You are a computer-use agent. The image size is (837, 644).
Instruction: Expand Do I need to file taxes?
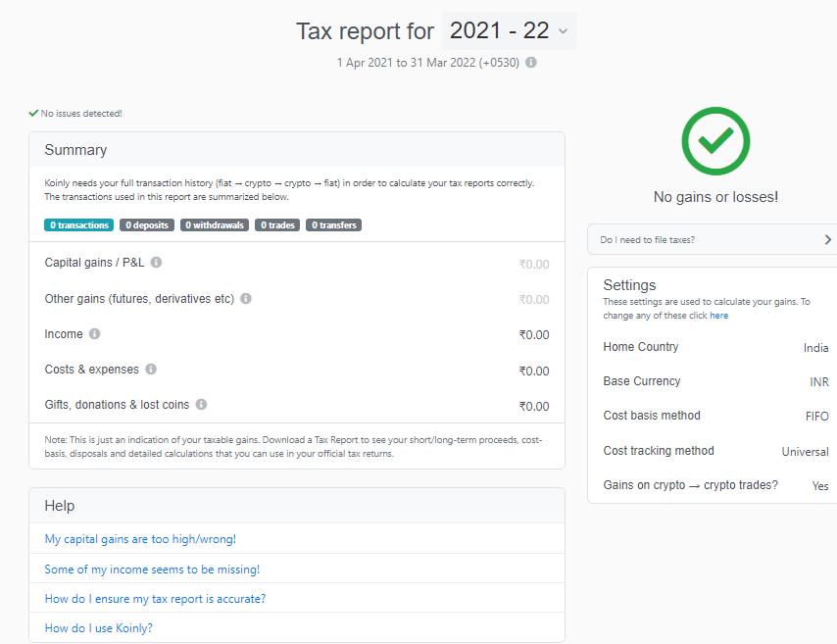(x=713, y=240)
